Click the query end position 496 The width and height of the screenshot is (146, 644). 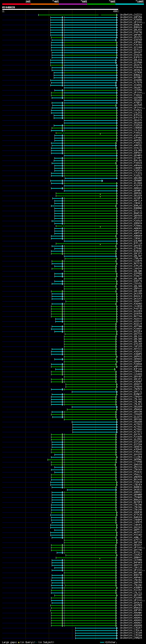tap(115, 11)
